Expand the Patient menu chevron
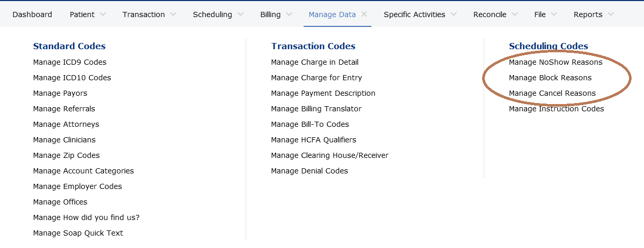This screenshot has width=644, height=248. [x=102, y=14]
